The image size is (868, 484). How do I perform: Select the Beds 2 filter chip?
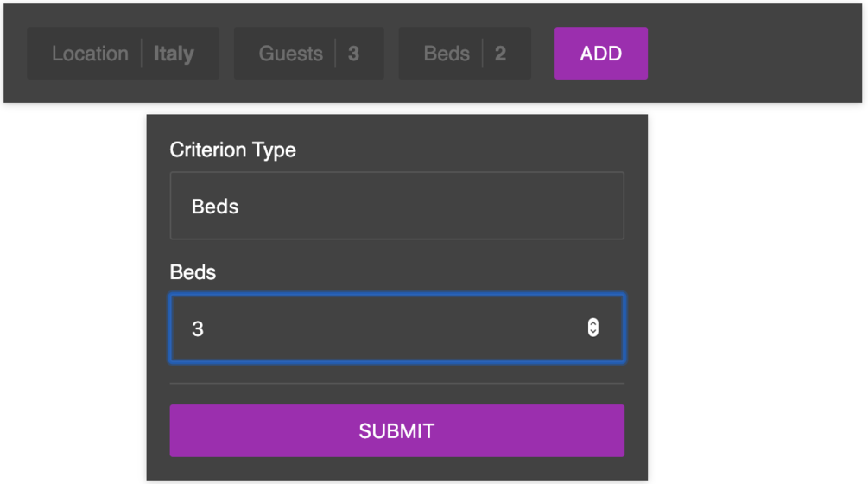click(465, 54)
